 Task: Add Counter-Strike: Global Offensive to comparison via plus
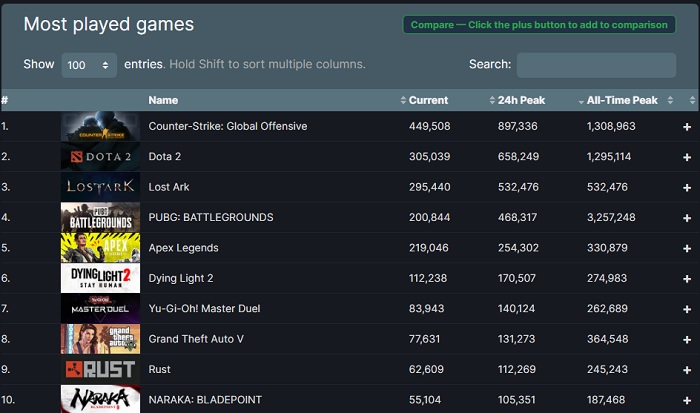(x=687, y=127)
